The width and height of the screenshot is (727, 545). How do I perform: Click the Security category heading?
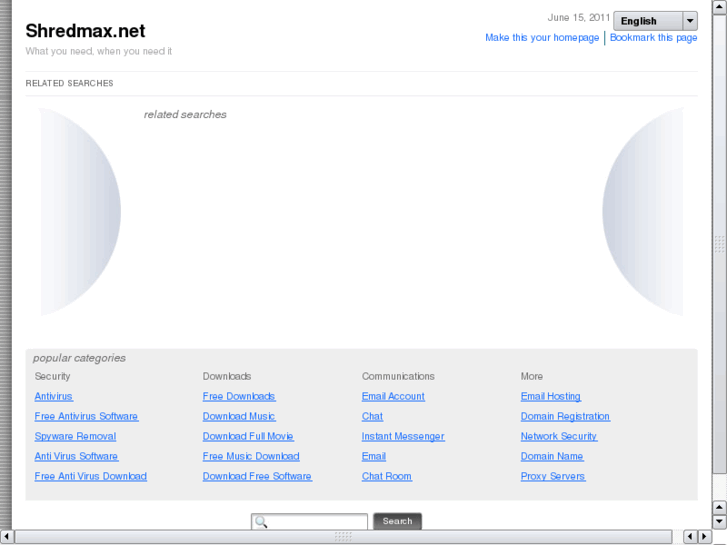pos(52,376)
